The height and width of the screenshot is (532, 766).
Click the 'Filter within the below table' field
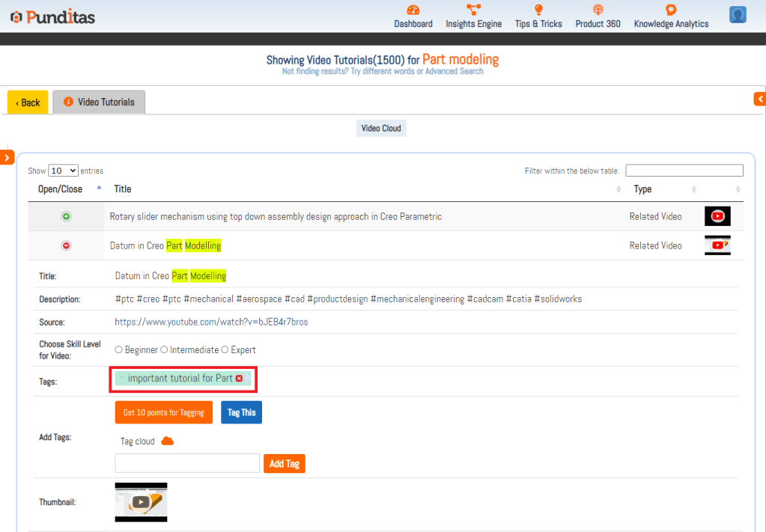point(684,171)
